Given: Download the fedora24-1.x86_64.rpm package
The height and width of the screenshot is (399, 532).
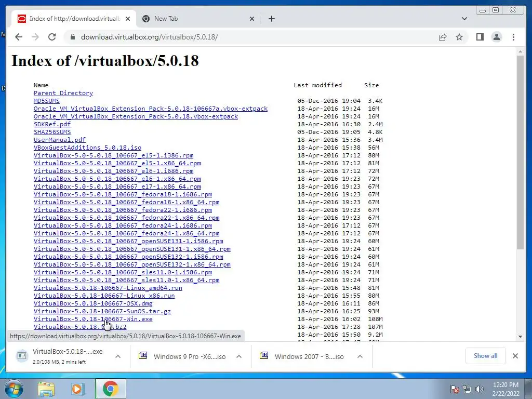Looking at the screenshot, I should [x=127, y=233].
